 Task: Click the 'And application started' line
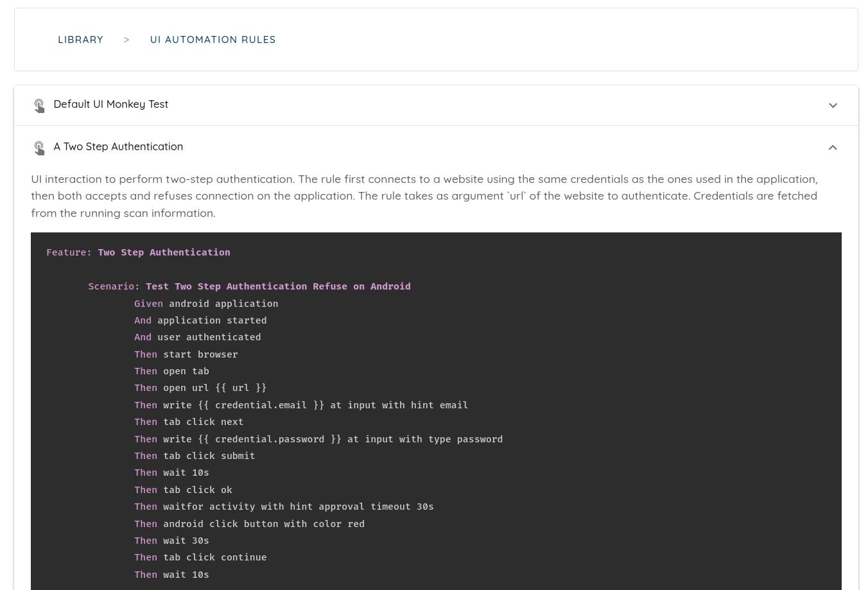(200, 320)
